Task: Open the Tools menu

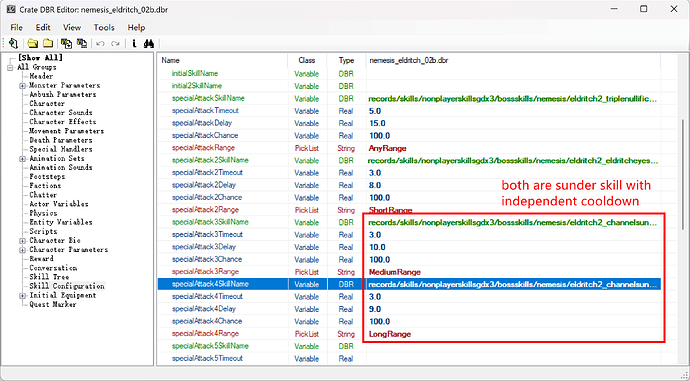Action: click(x=104, y=27)
